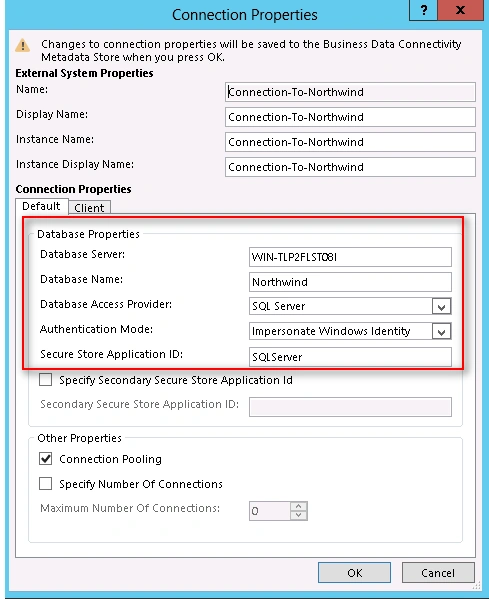Decrease Maximum Number Of Connections with down arrow
The image size is (489, 599).
tap(299, 515)
